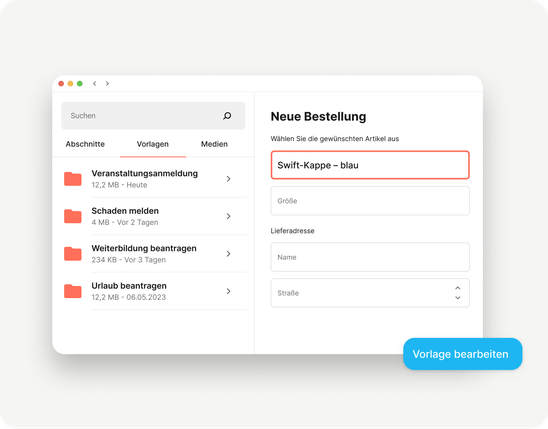
Task: Switch to the Medien tab
Action: (214, 144)
